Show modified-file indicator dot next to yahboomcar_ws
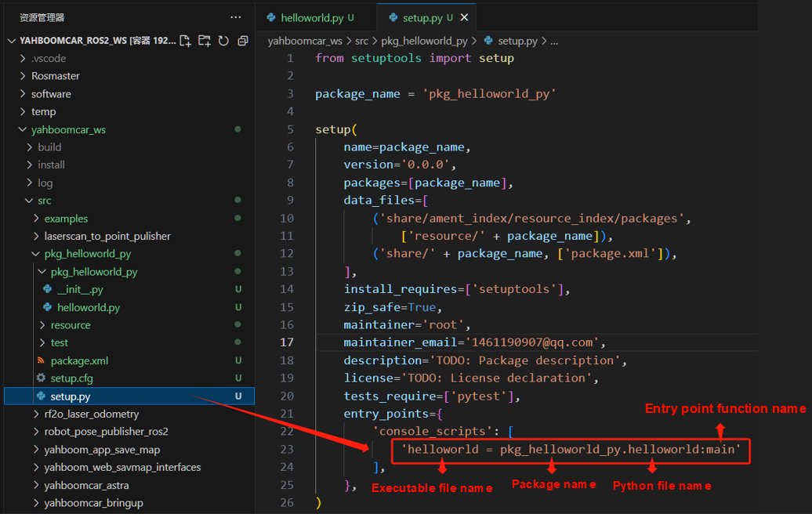 237,128
